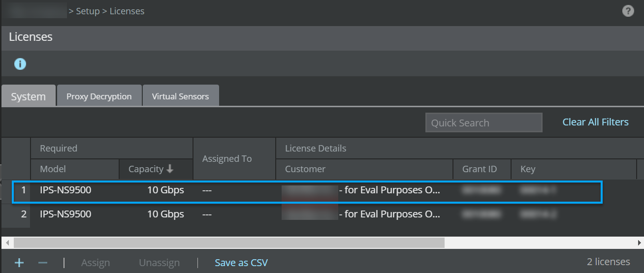Click the left arrow of horizontal scrollbar

pyautogui.click(x=7, y=243)
